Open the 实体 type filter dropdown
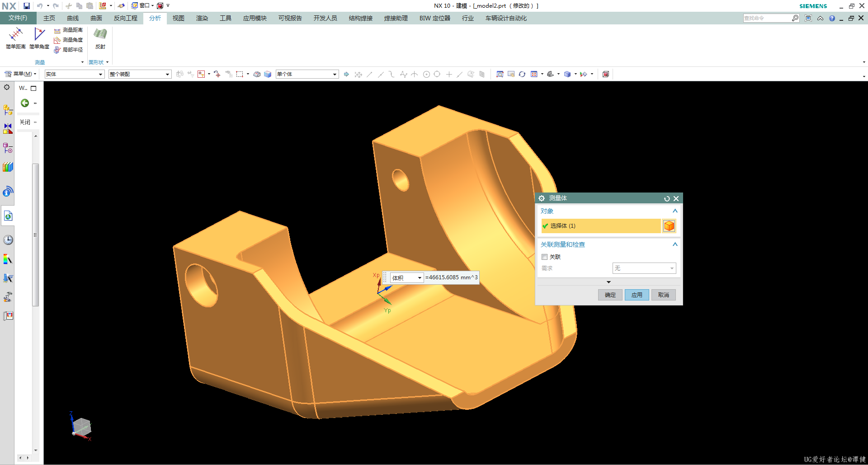The height and width of the screenshot is (465, 868). (x=75, y=74)
